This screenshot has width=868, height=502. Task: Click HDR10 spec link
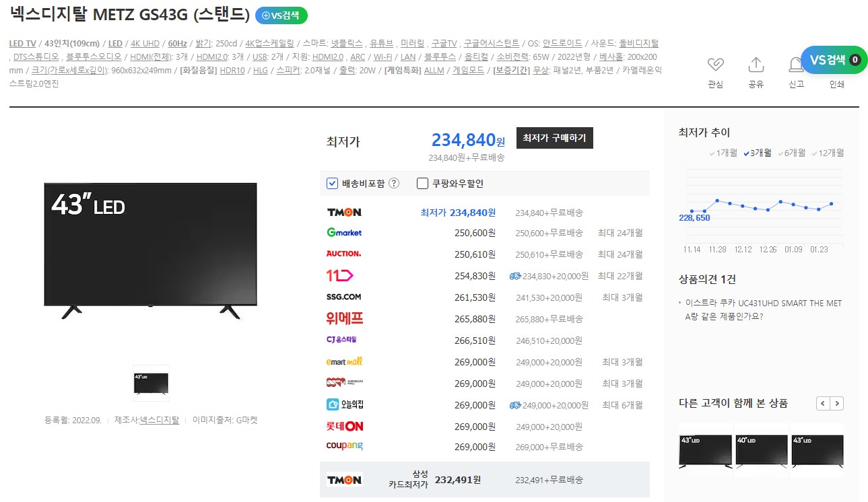[x=232, y=70]
